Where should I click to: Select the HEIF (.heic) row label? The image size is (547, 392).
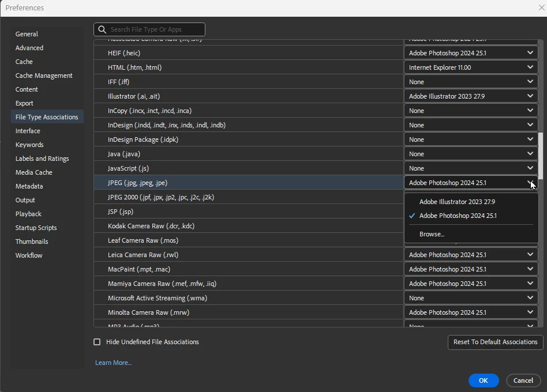point(124,53)
